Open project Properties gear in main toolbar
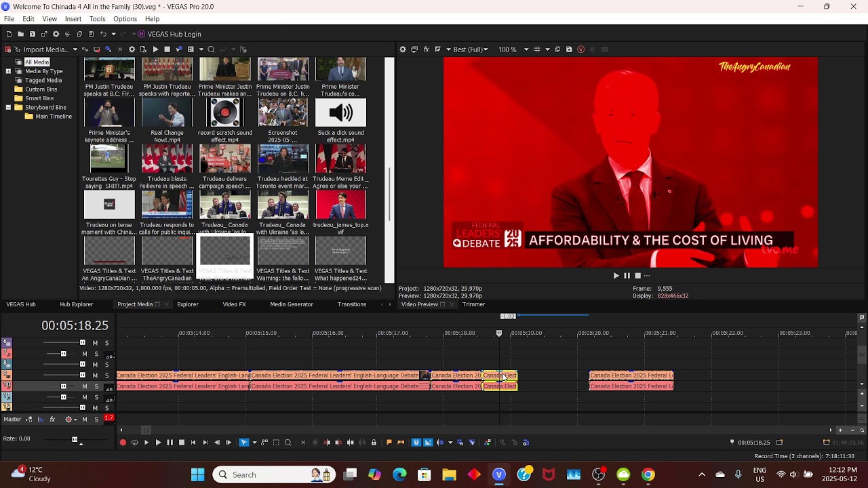The width and height of the screenshot is (868, 488). click(x=56, y=34)
